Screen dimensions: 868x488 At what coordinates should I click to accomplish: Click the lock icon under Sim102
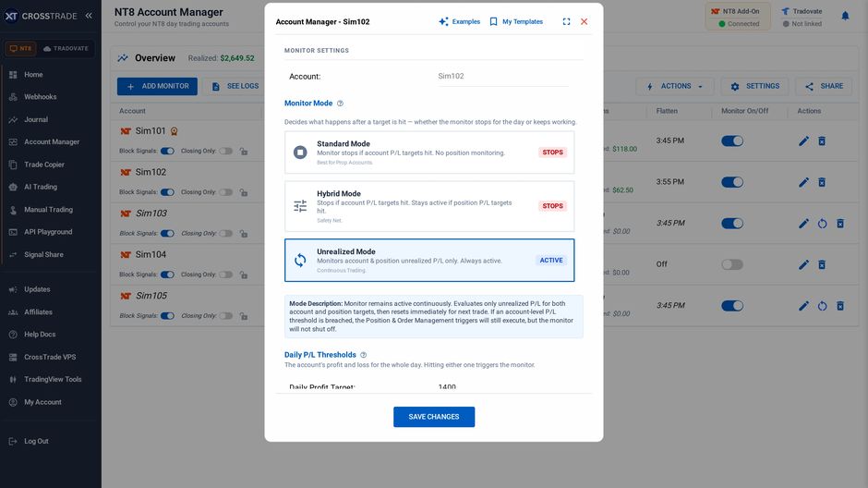[x=244, y=193]
